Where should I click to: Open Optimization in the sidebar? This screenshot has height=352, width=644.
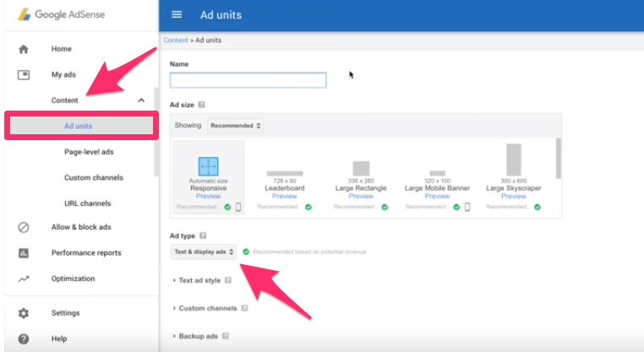point(74,279)
